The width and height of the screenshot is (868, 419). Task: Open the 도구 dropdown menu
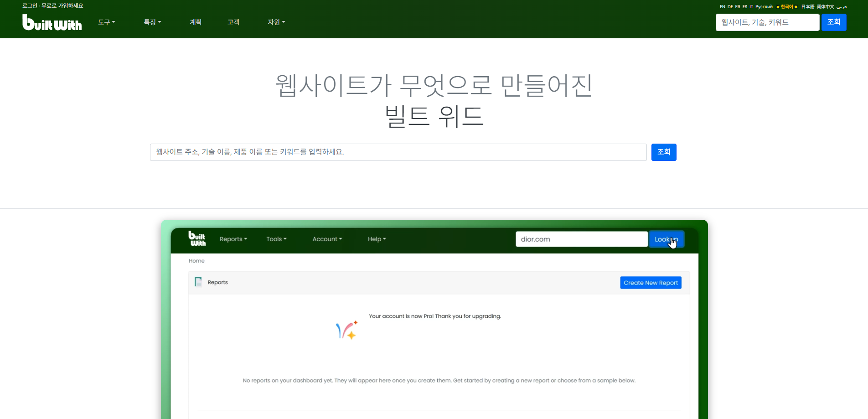coord(107,22)
